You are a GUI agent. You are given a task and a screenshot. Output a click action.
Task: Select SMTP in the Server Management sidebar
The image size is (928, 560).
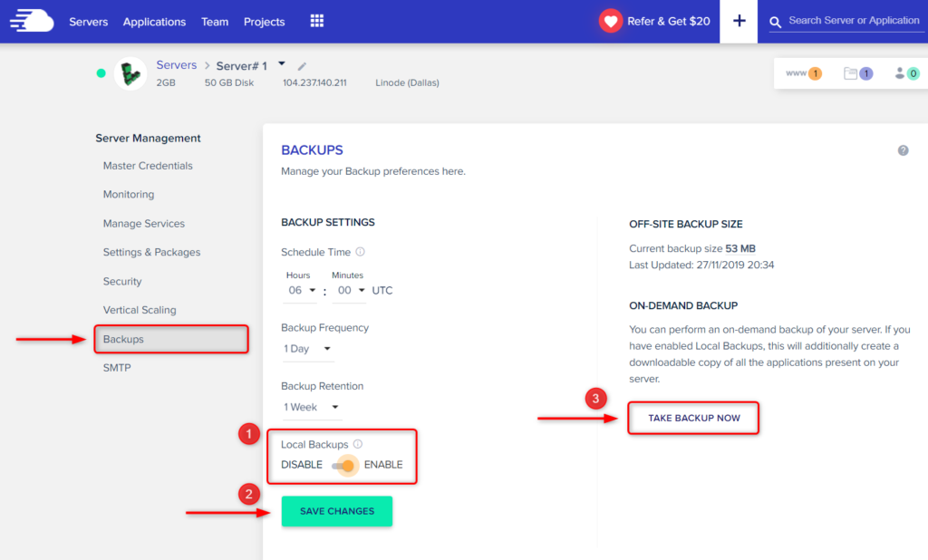(x=119, y=367)
